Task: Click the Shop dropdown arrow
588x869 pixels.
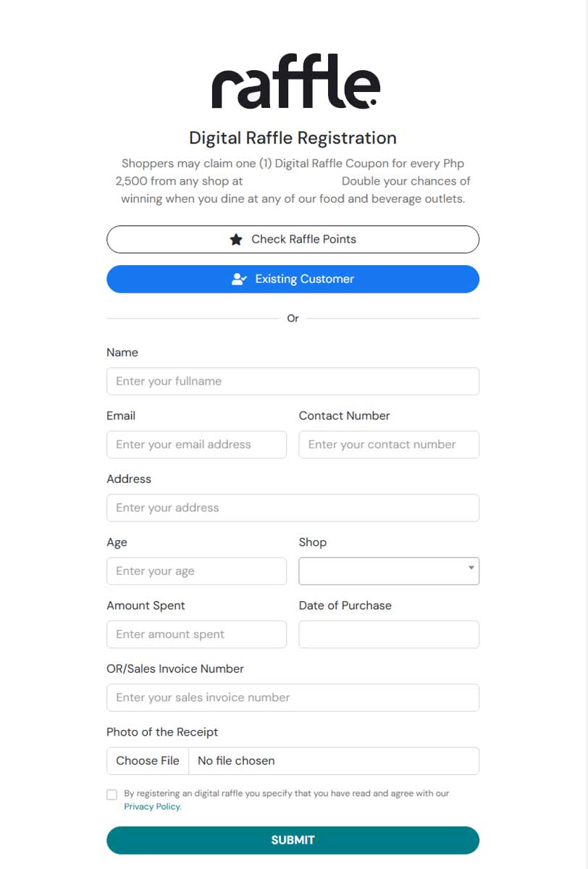Action: click(471, 568)
